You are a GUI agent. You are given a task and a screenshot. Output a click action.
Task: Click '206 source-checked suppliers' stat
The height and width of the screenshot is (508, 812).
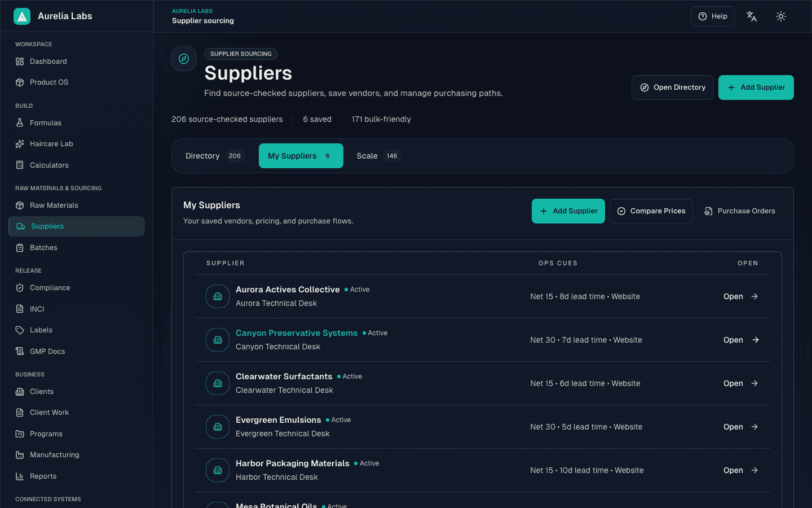[227, 119]
